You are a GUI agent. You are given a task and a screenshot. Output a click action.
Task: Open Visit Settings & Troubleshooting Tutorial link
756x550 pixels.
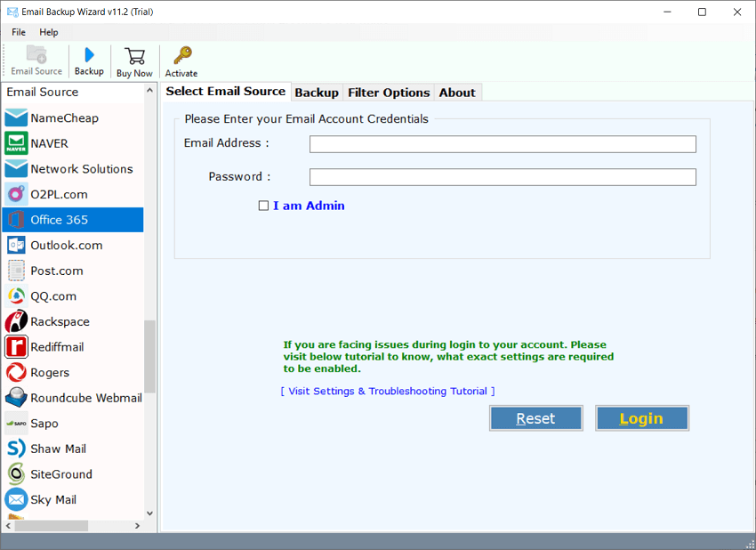tap(388, 391)
